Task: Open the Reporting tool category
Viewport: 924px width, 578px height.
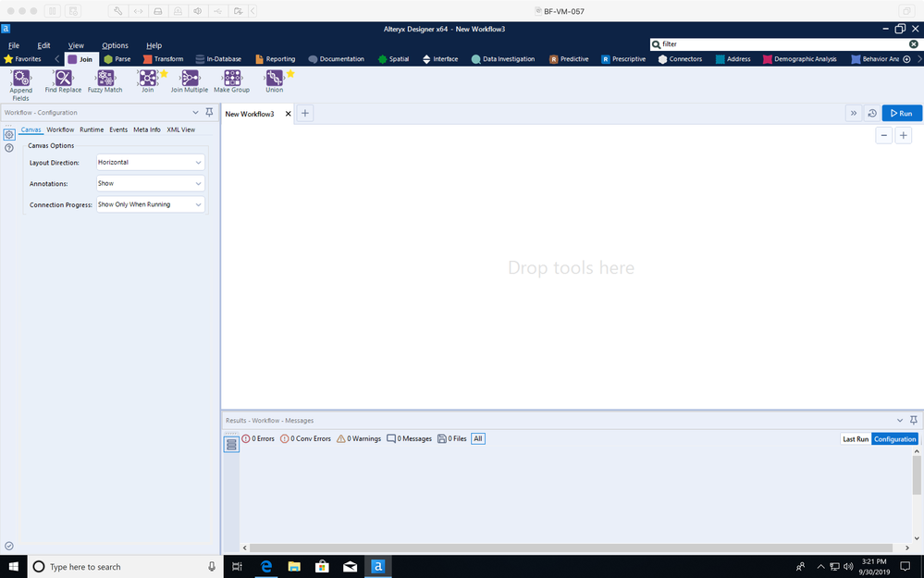Action: pyautogui.click(x=276, y=59)
